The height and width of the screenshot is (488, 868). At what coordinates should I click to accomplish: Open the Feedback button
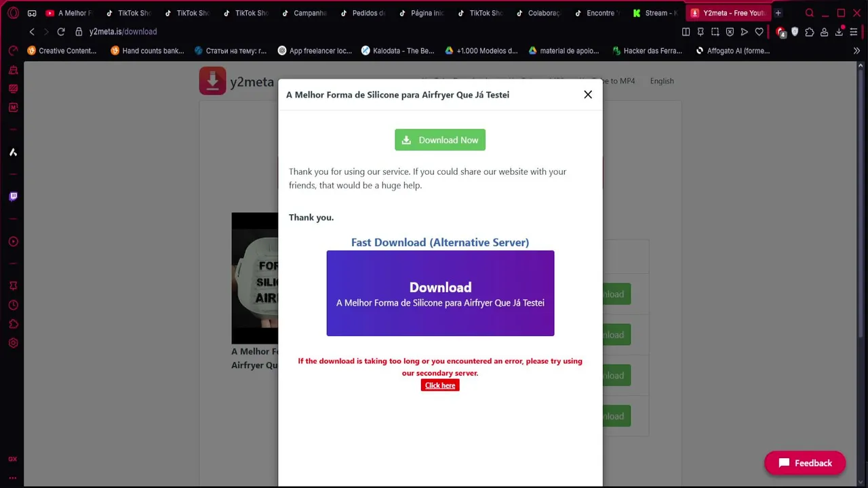pos(805,463)
